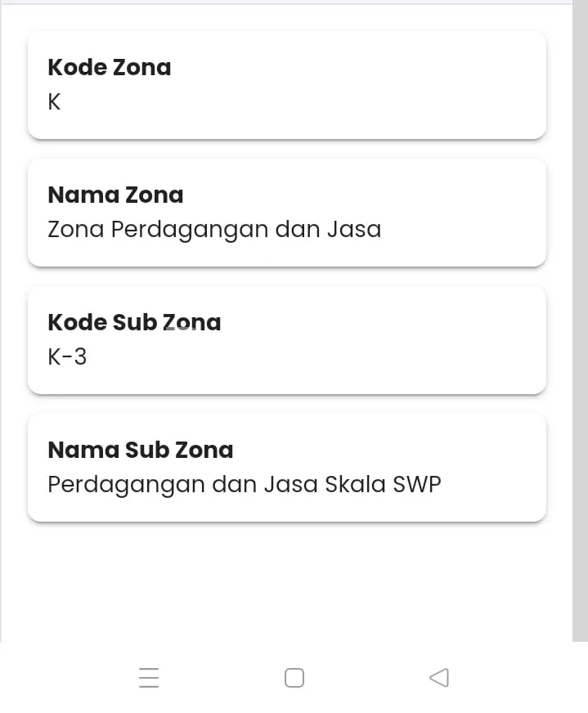Image resolution: width=588 pixels, height=713 pixels.
Task: Click the word Skala in the sub zone name
Action: click(355, 484)
